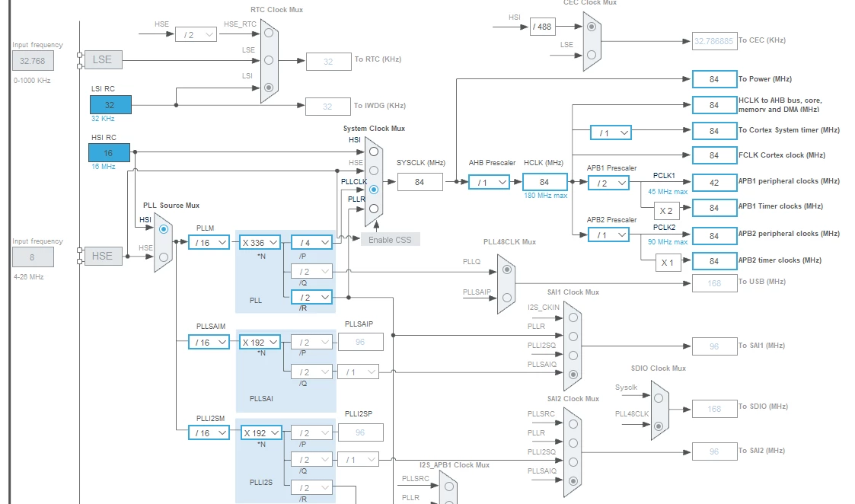The image size is (855, 504).
Task: Select HSE in System Clock Mux
Action: (374, 171)
